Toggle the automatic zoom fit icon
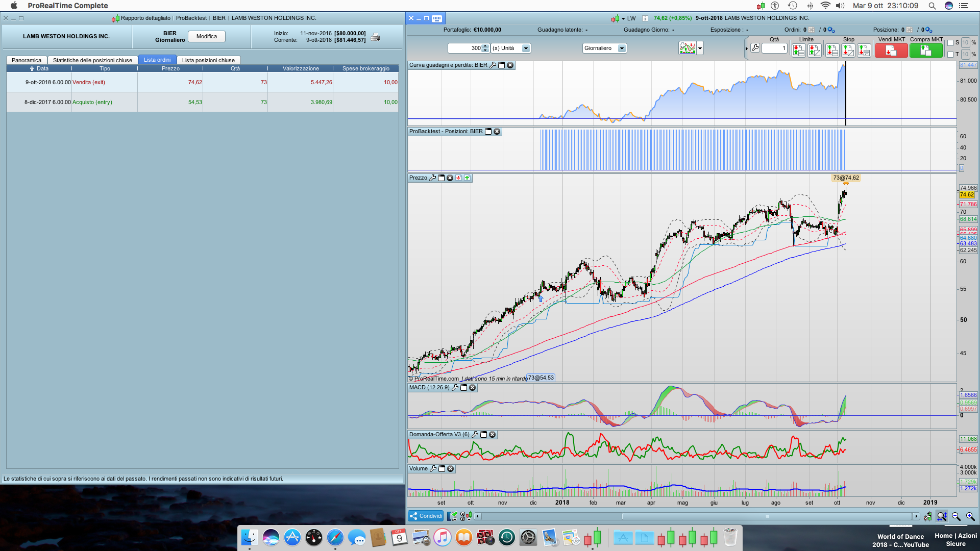 click(x=942, y=516)
